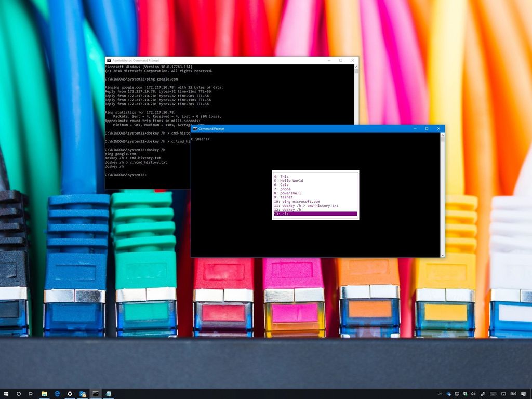Open the Command Prompt title bar system menu
Image resolution: width=532 pixels, height=399 pixels.
[194, 129]
